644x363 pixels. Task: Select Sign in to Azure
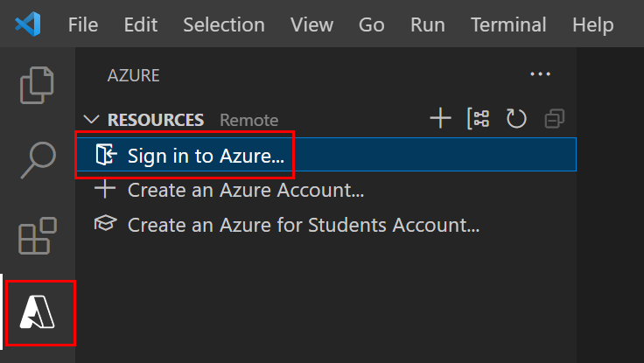206,156
